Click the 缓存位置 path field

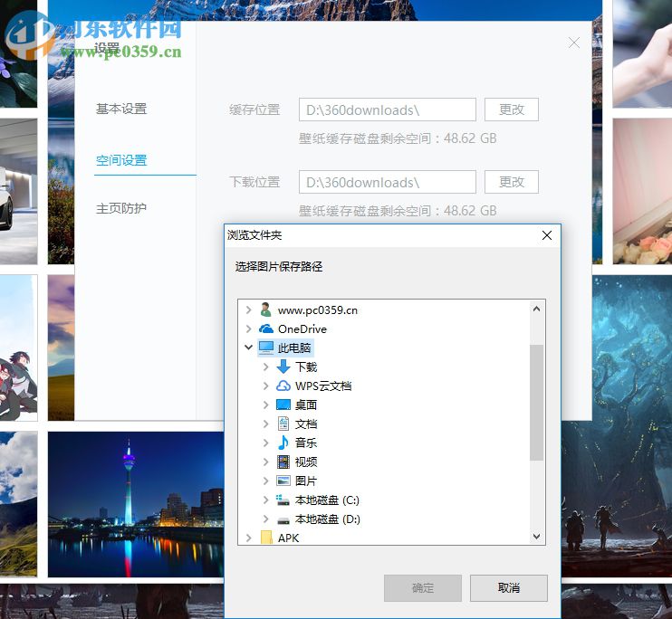click(388, 110)
